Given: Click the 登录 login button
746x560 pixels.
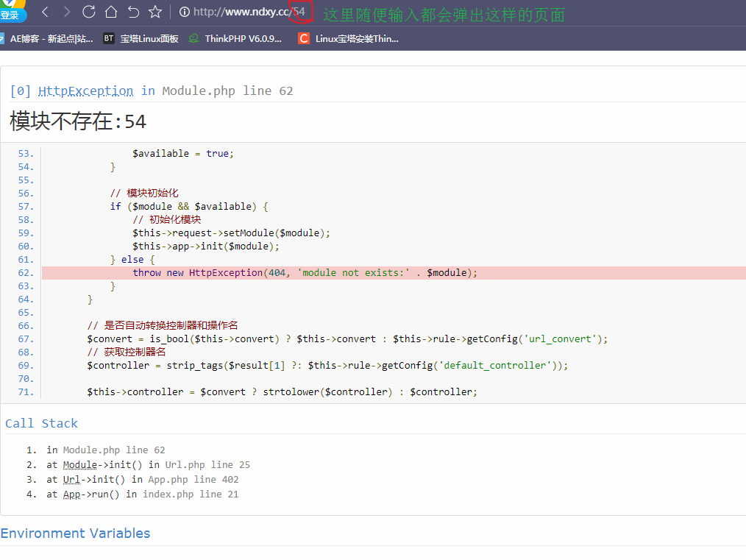Looking at the screenshot, I should (x=12, y=14).
